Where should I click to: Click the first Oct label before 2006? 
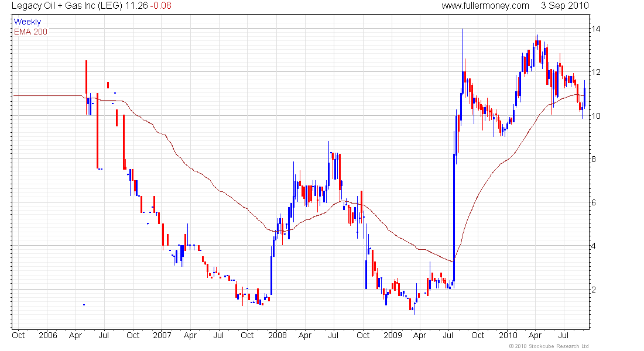(x=18, y=335)
